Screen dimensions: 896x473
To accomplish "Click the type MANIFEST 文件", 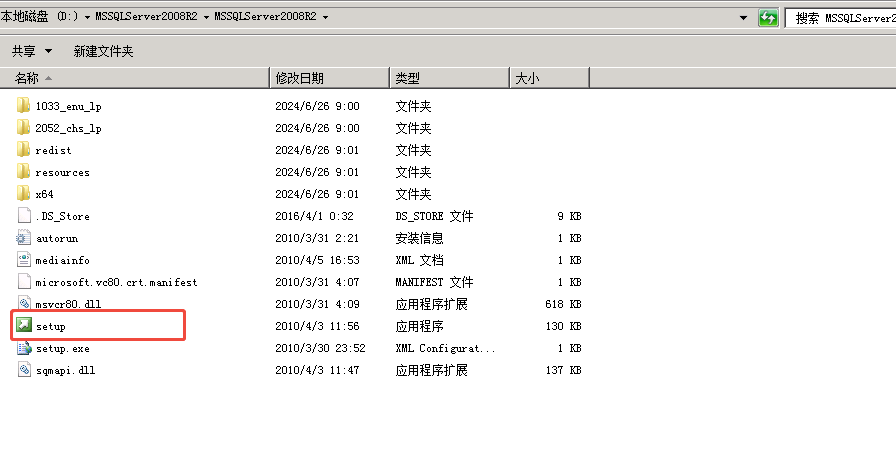I will pyautogui.click(x=434, y=282).
